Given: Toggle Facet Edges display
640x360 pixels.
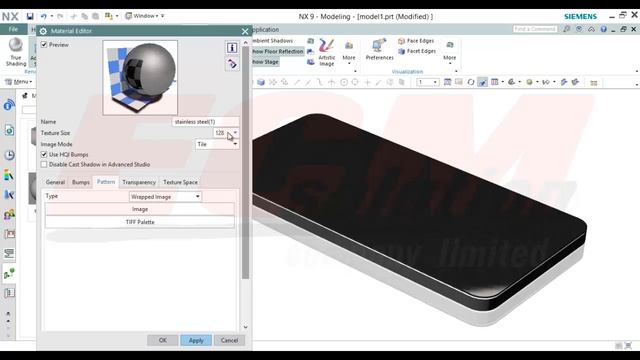Looking at the screenshot, I should click(417, 51).
